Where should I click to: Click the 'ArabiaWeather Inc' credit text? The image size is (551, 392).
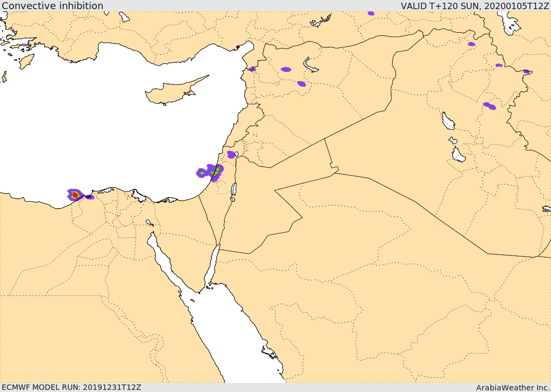point(513,388)
